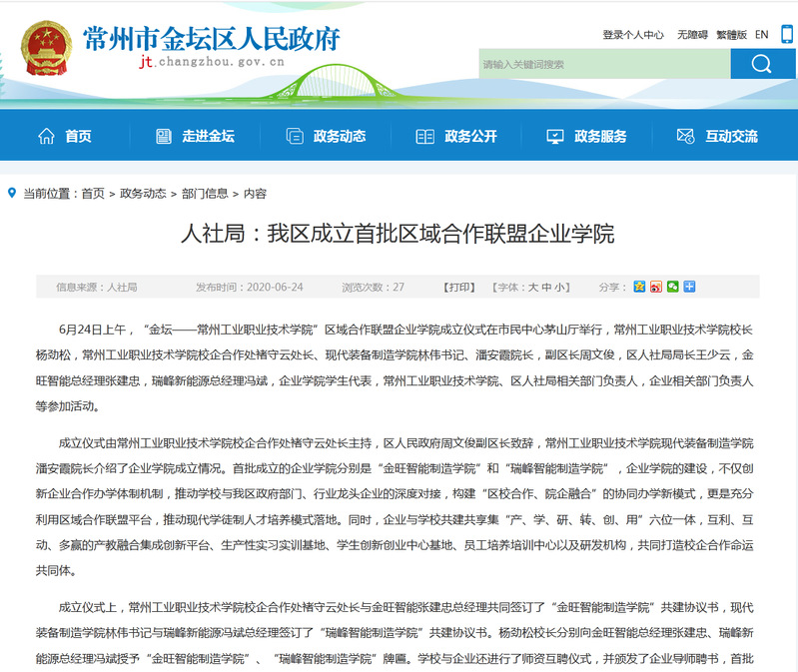Click 政务动态 in the breadcrumb
The height and width of the screenshot is (672, 798).
[x=143, y=194]
